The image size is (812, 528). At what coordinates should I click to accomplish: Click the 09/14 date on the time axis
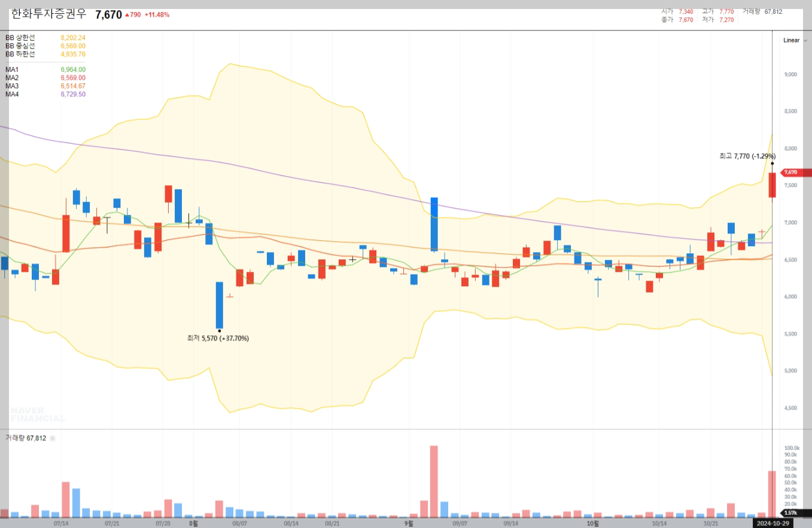[x=511, y=523]
